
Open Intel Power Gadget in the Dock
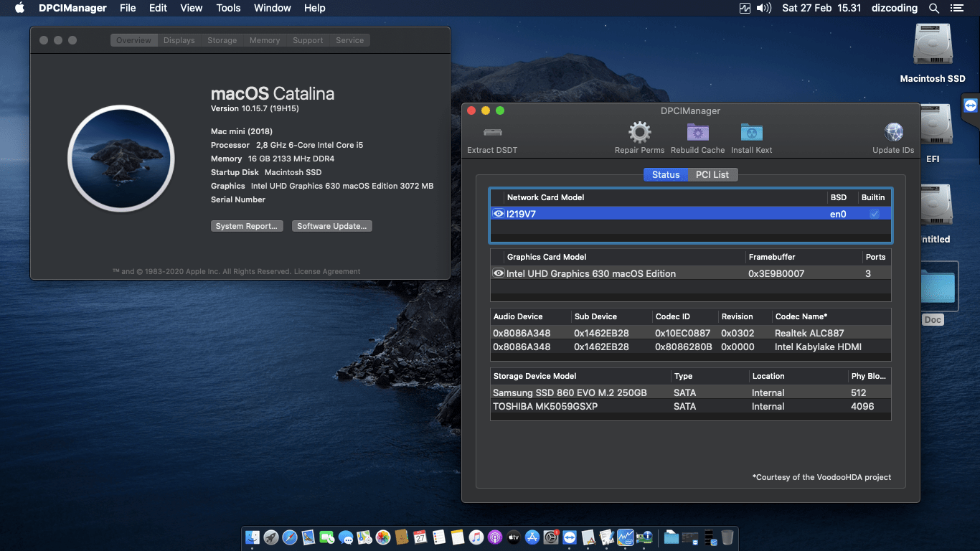click(625, 537)
